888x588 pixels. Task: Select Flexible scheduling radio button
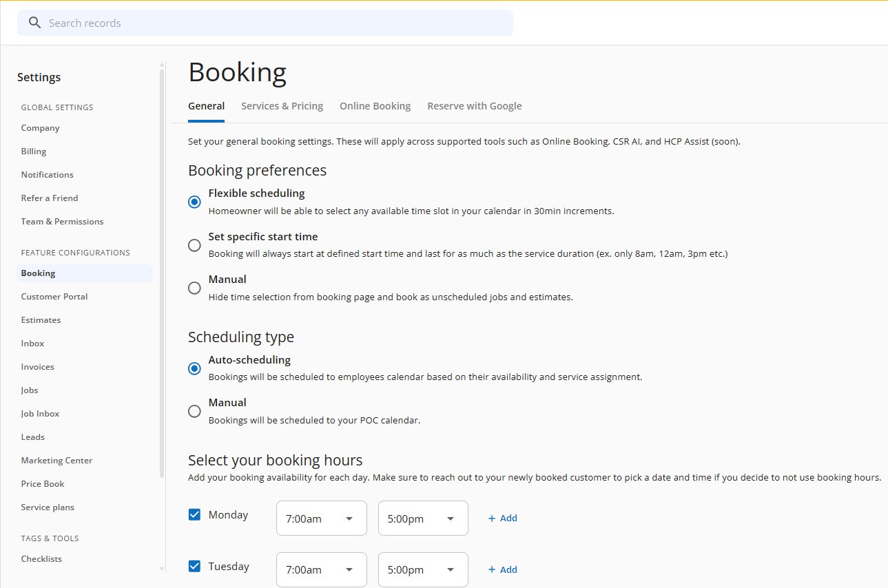point(194,202)
